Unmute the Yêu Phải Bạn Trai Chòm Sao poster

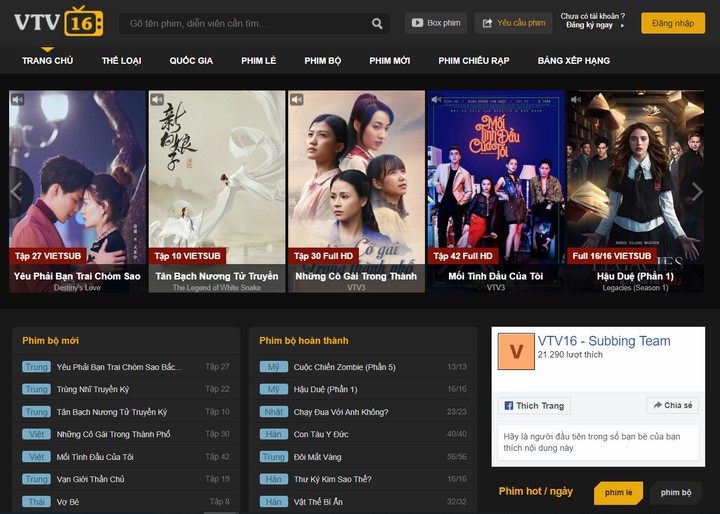(17, 100)
